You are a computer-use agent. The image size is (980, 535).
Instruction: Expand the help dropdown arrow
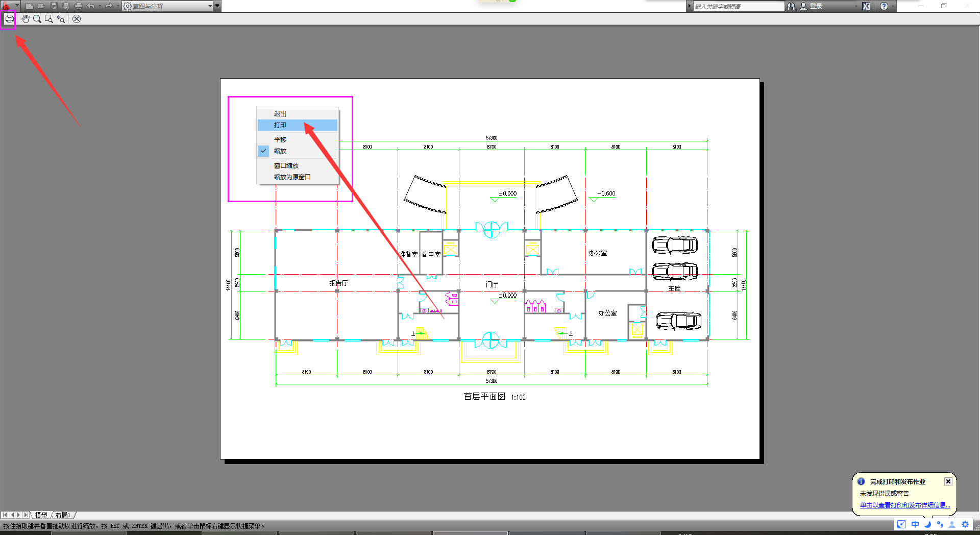tap(893, 6)
